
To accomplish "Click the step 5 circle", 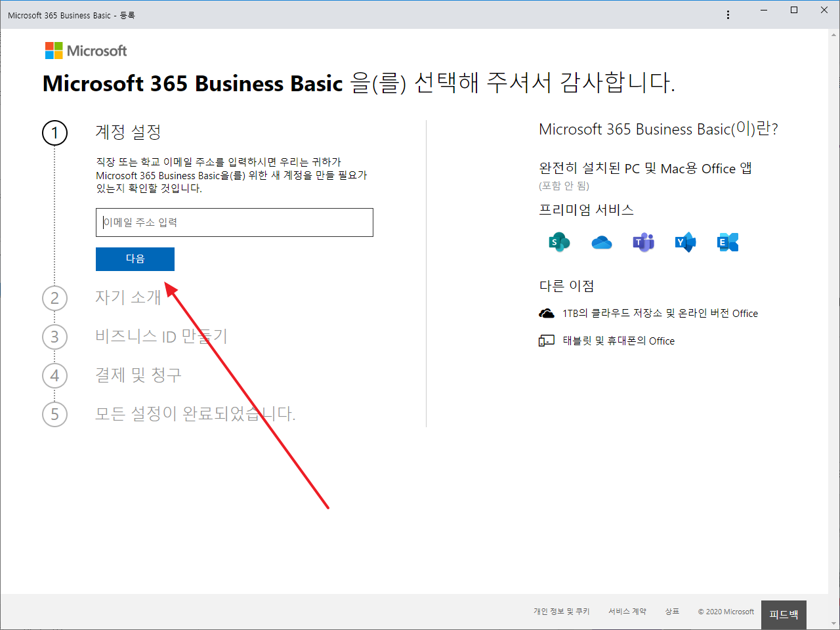I will click(54, 414).
